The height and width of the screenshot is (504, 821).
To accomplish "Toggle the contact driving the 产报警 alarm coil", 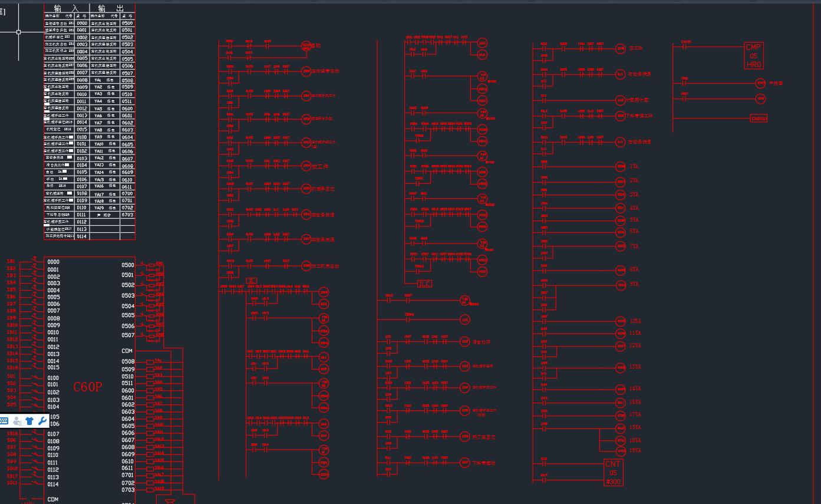I will click(684, 84).
